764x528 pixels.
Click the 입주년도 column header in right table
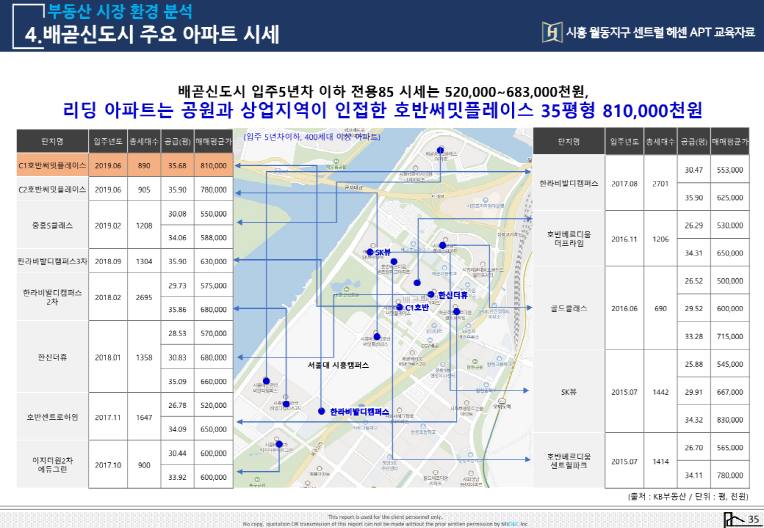[x=624, y=142]
